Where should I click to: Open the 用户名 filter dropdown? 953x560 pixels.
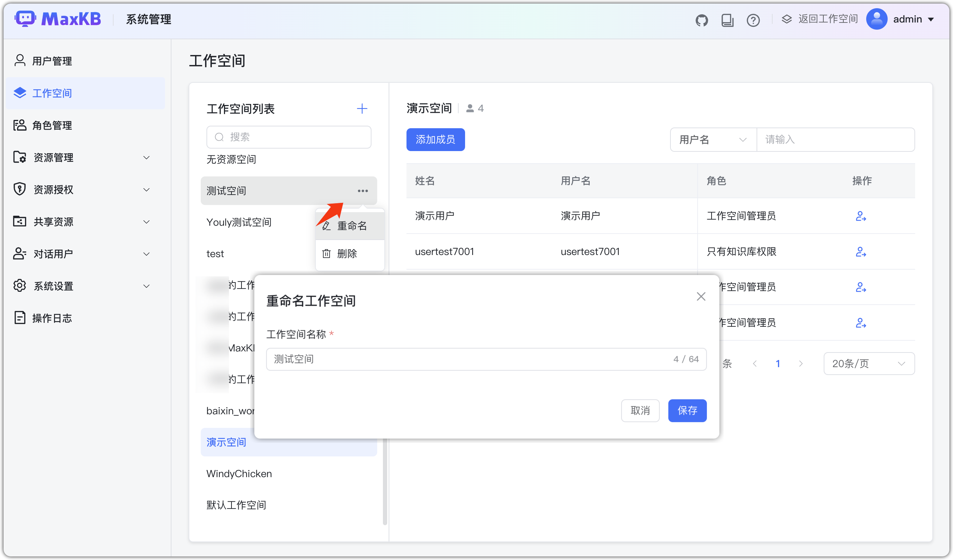coord(713,140)
